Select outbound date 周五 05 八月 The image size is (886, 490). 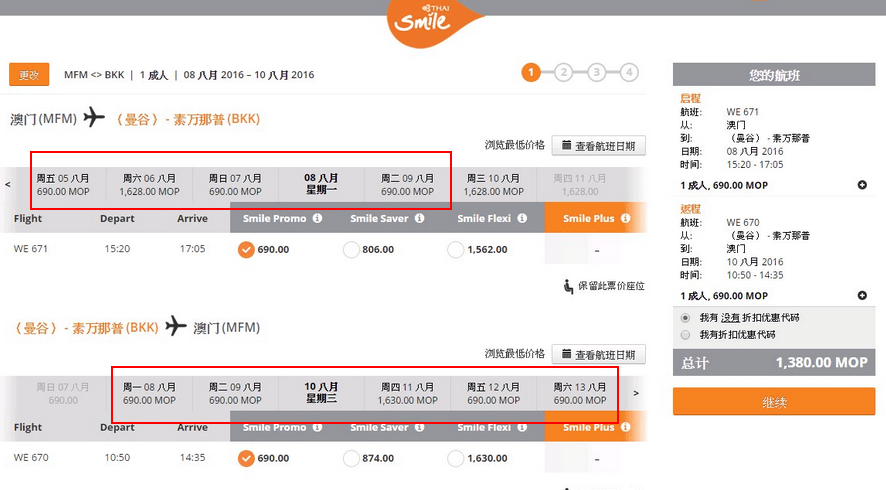pyautogui.click(x=63, y=185)
